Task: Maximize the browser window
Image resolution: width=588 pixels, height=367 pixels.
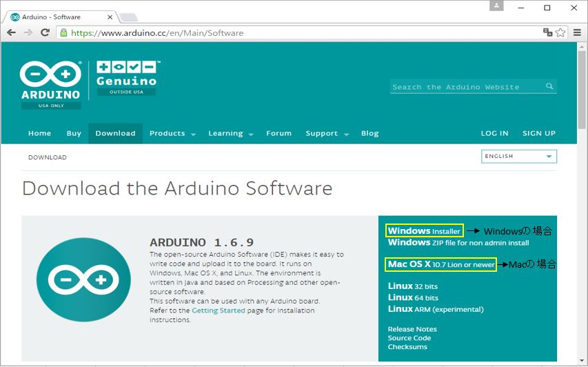Action: 547,8
